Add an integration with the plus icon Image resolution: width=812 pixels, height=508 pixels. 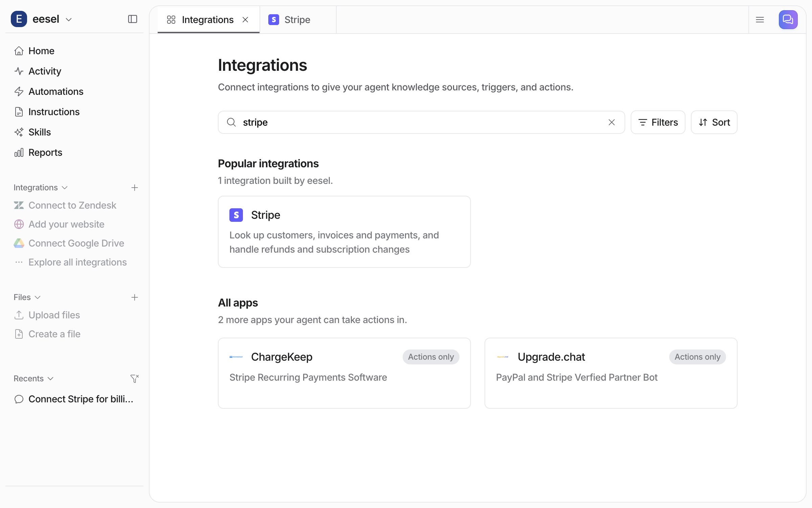coord(135,188)
